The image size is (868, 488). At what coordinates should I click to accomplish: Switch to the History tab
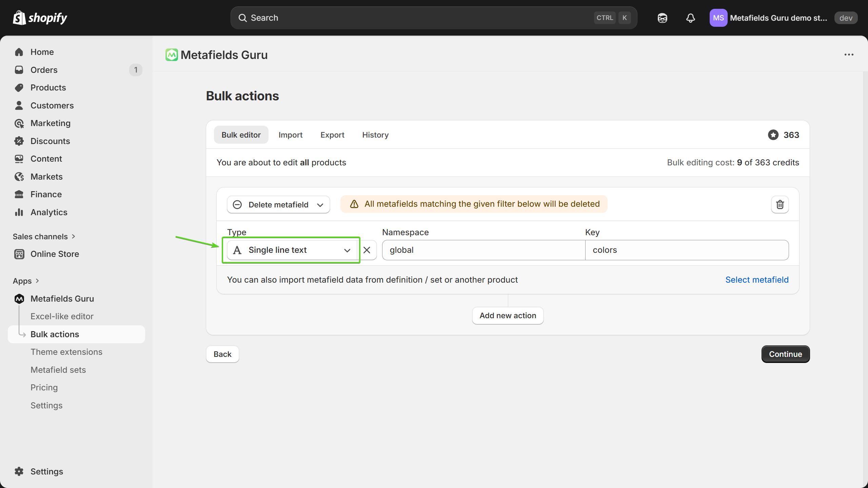point(375,135)
